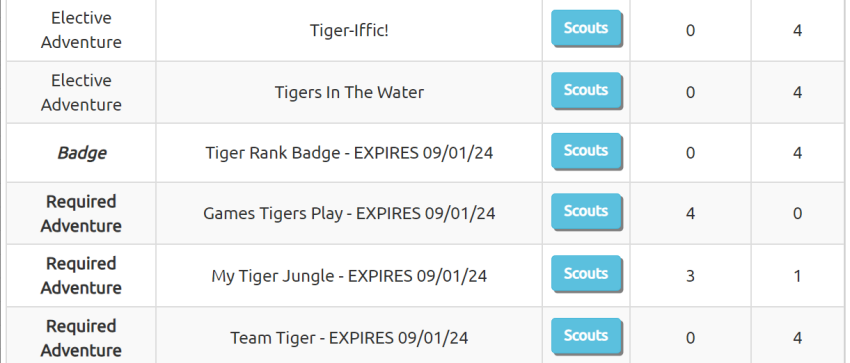Open Scouts for Tigers In The Water
The height and width of the screenshot is (363, 850).
pos(586,90)
